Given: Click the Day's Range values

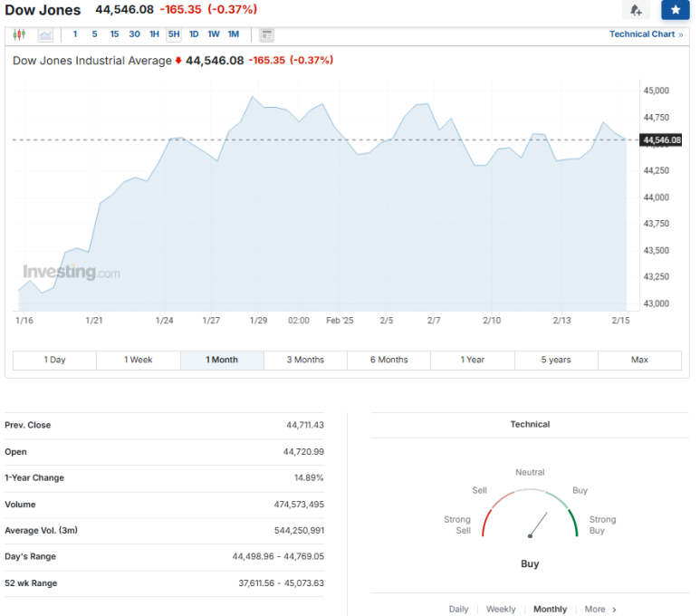Looking at the screenshot, I should tap(278, 556).
